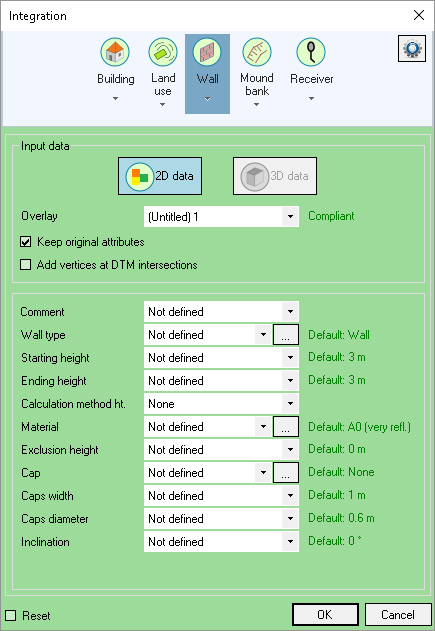Image resolution: width=435 pixels, height=631 pixels.
Task: Click the Cancel button
Action: click(x=398, y=615)
